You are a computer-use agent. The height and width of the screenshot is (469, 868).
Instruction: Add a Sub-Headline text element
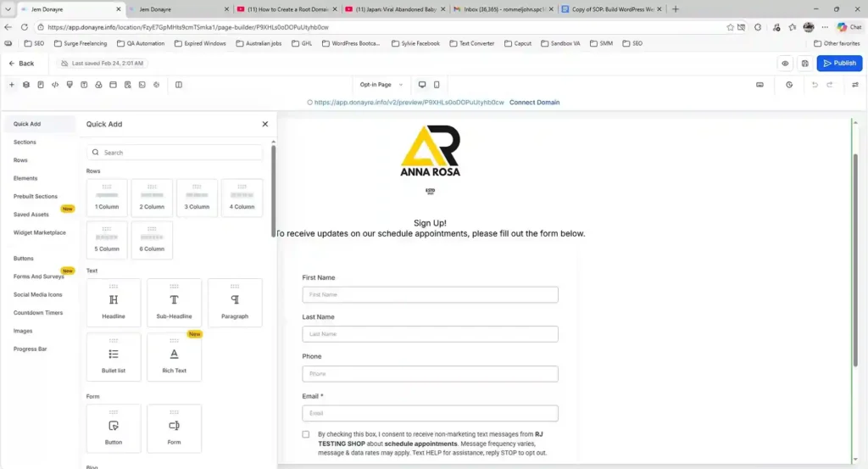point(174,303)
